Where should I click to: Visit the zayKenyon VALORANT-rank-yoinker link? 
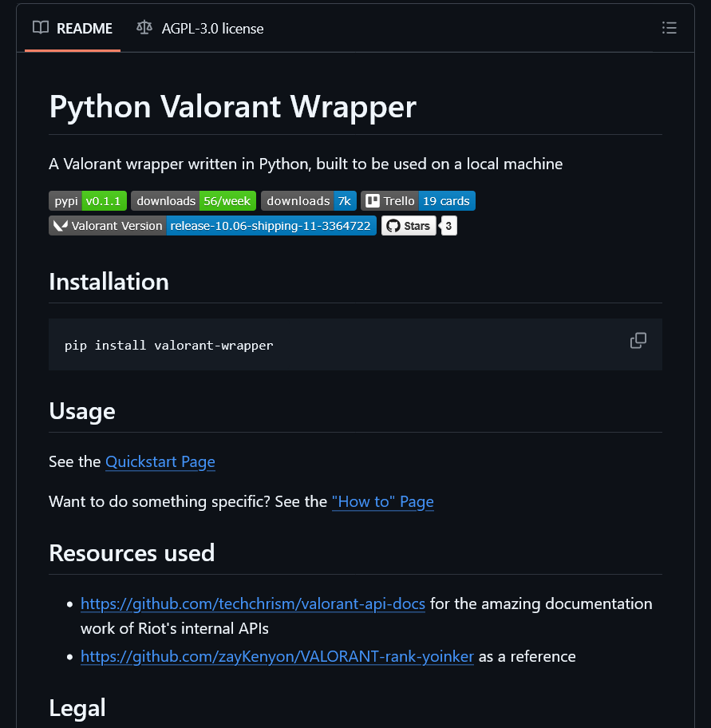coord(277,656)
